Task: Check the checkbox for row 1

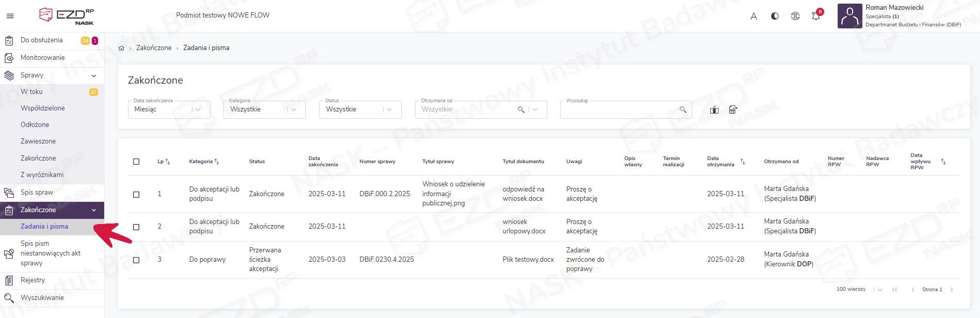Action: (136, 194)
